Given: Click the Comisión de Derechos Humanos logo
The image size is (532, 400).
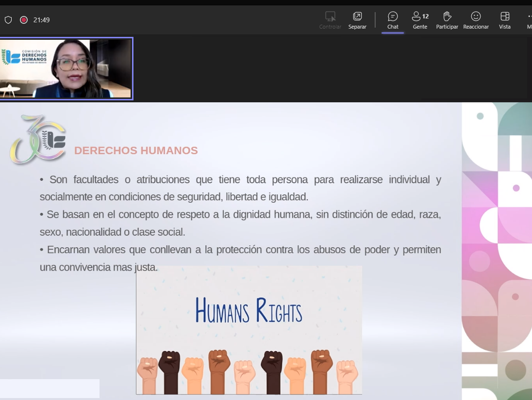Looking at the screenshot, I should pos(24,57).
